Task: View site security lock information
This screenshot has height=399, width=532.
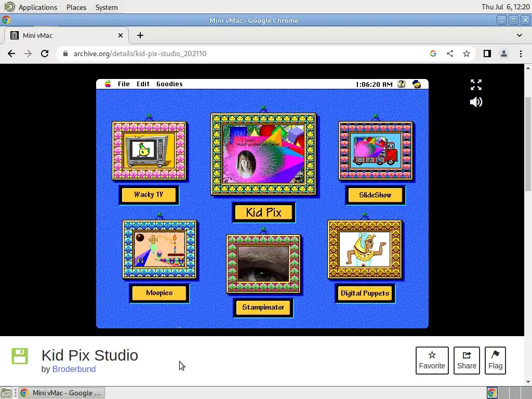Action: pos(65,54)
